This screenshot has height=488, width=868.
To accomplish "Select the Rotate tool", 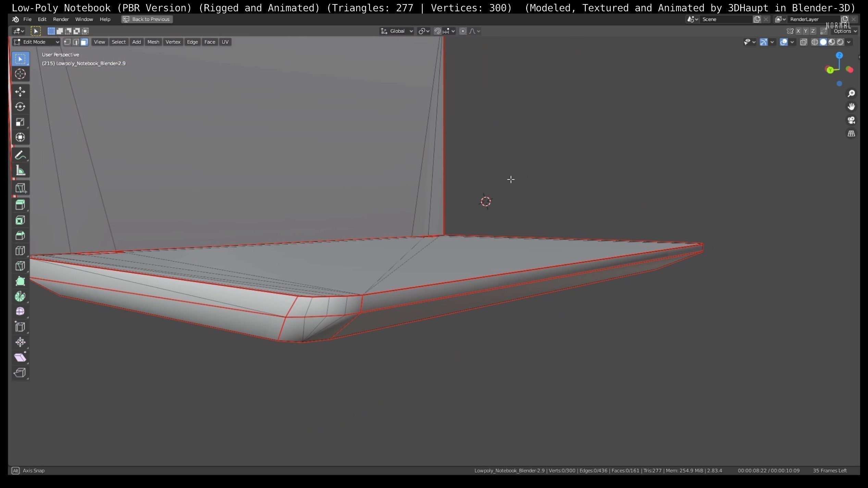I will (20, 107).
